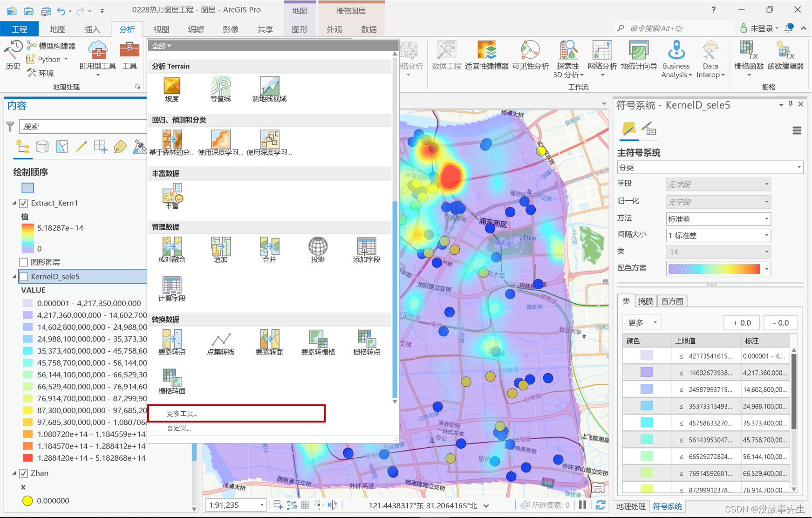
Task: Click red swatch for 1.288420e+14 class
Action: [x=28, y=458]
